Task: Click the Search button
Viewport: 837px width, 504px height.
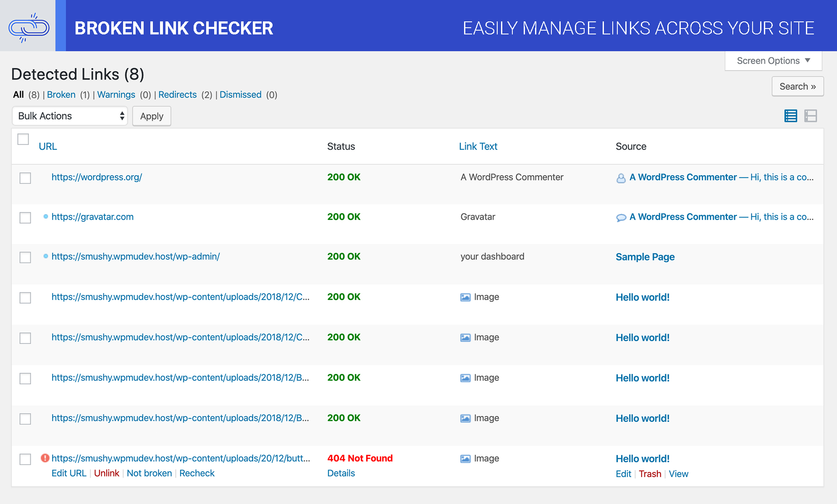Action: click(797, 86)
